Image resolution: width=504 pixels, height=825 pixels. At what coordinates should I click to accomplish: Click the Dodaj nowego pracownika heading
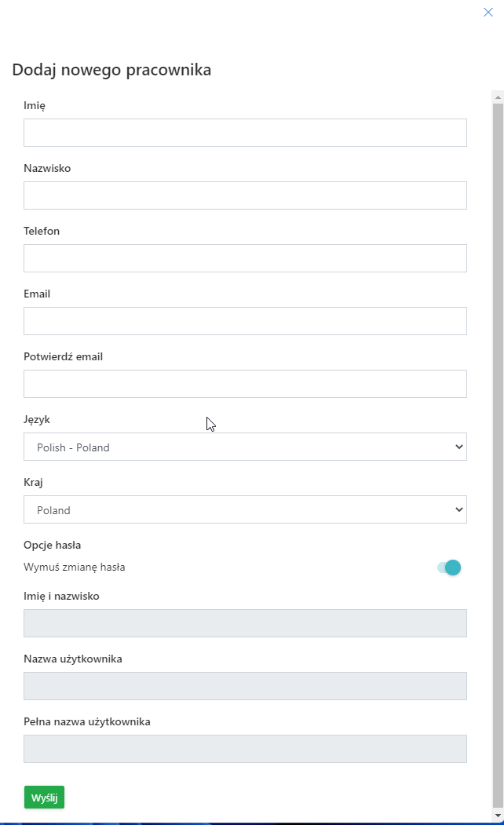(111, 70)
